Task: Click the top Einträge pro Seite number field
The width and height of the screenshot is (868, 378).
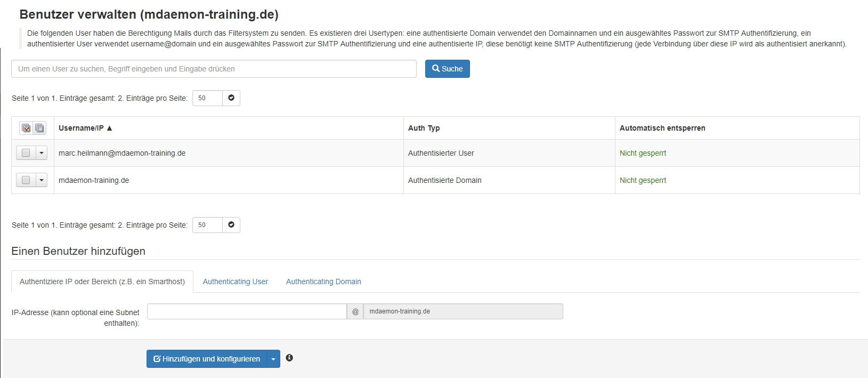Action: click(207, 98)
